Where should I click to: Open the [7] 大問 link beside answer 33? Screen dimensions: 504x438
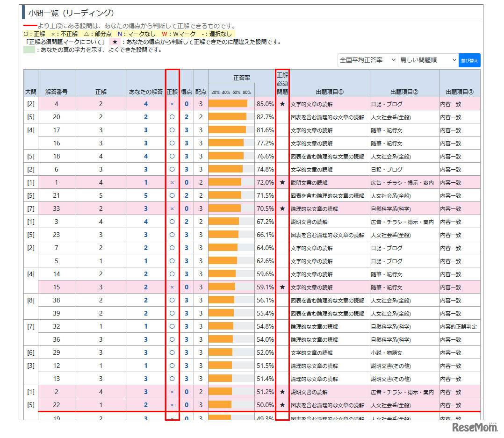pos(30,208)
